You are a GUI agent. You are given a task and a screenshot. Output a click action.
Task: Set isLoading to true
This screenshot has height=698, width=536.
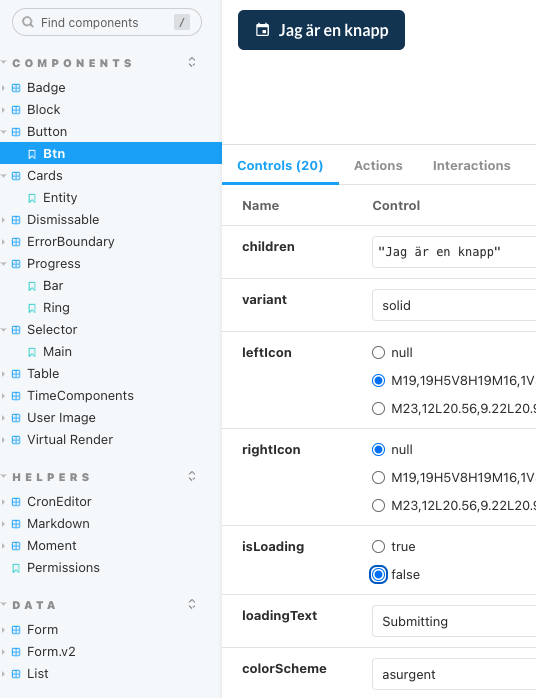pyautogui.click(x=378, y=547)
